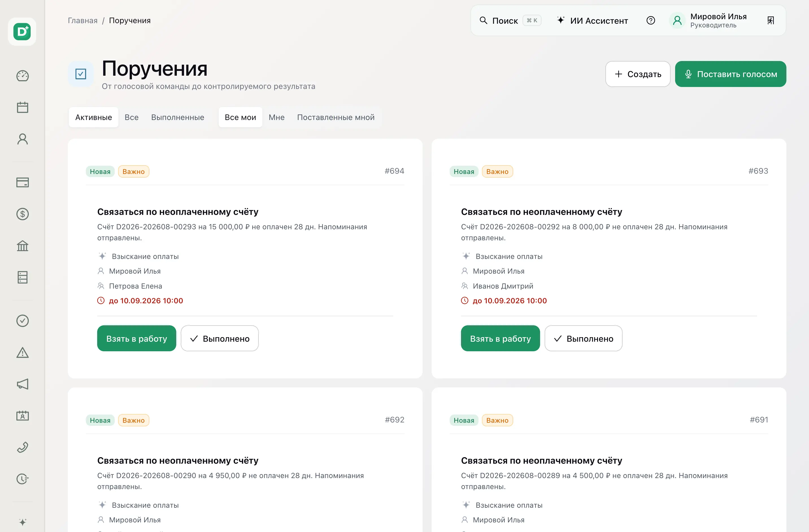Open the dashboard gauge icon in sidebar

tap(22, 76)
